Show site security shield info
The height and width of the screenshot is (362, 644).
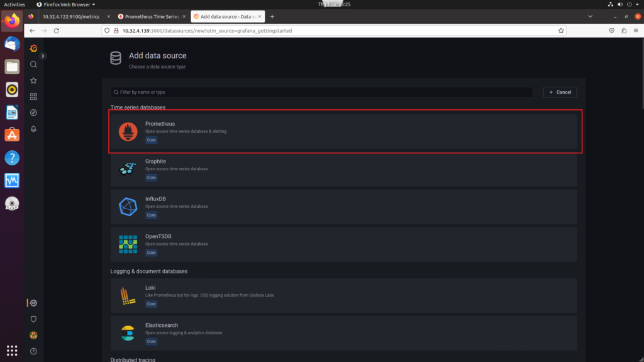[x=107, y=31]
